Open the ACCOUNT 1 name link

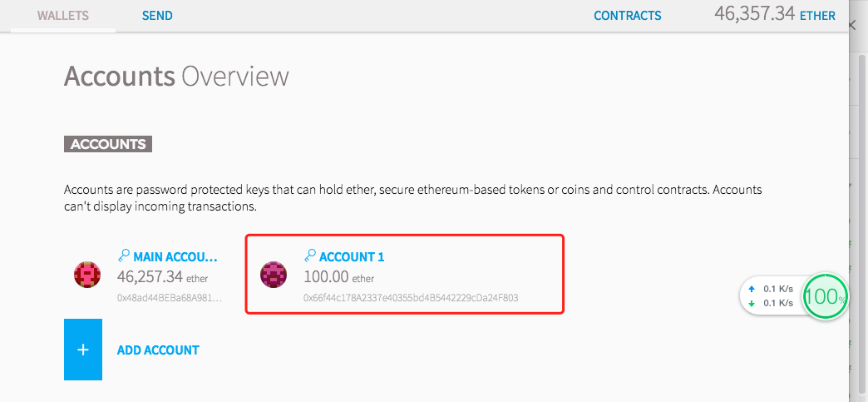pos(352,257)
